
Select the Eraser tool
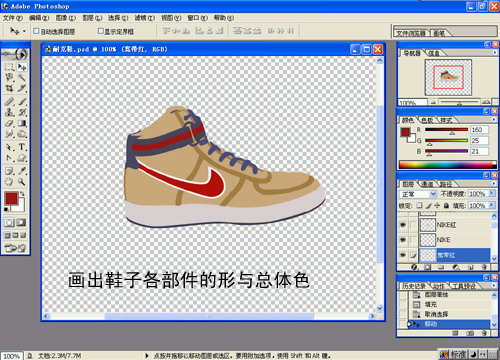click(9, 123)
